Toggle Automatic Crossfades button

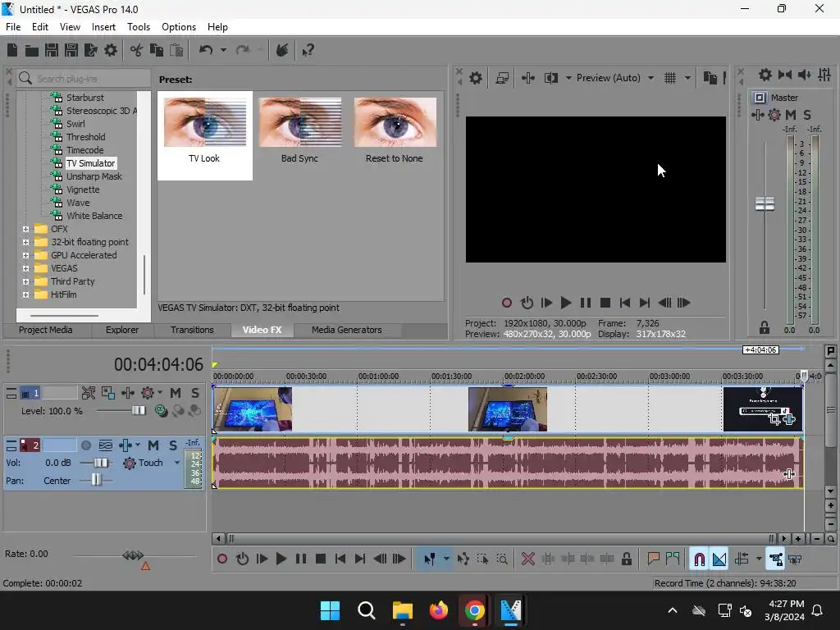click(719, 559)
